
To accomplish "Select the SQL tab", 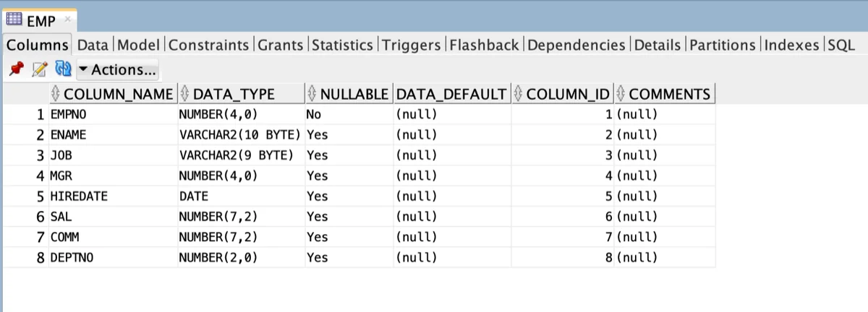I will point(841,45).
